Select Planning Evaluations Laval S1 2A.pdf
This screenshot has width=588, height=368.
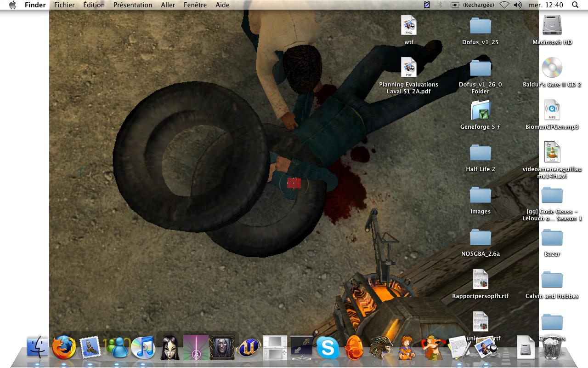tap(409, 68)
